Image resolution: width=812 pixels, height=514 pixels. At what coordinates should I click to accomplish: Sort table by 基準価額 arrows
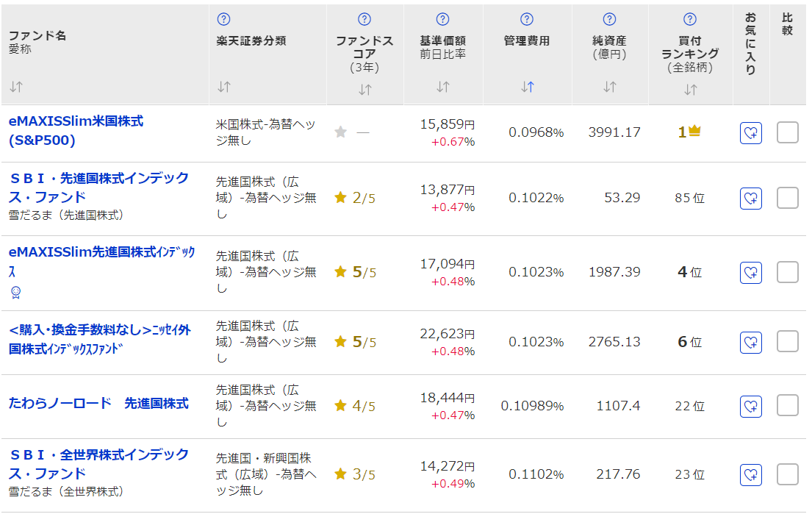tap(443, 87)
